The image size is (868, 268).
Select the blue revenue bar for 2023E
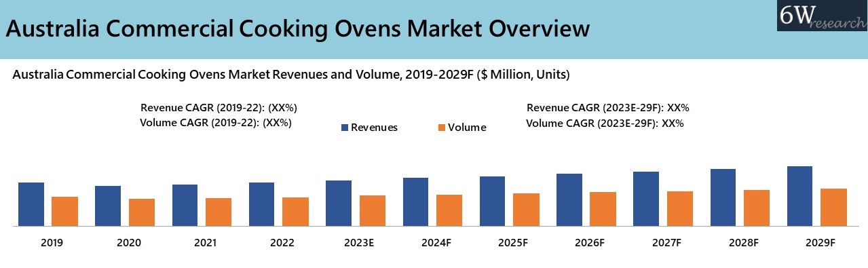339,203
